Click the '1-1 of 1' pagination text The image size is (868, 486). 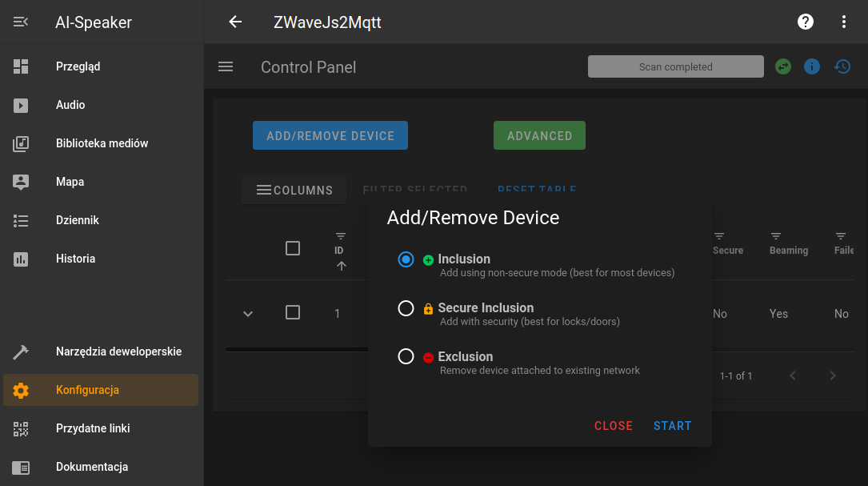[736, 376]
